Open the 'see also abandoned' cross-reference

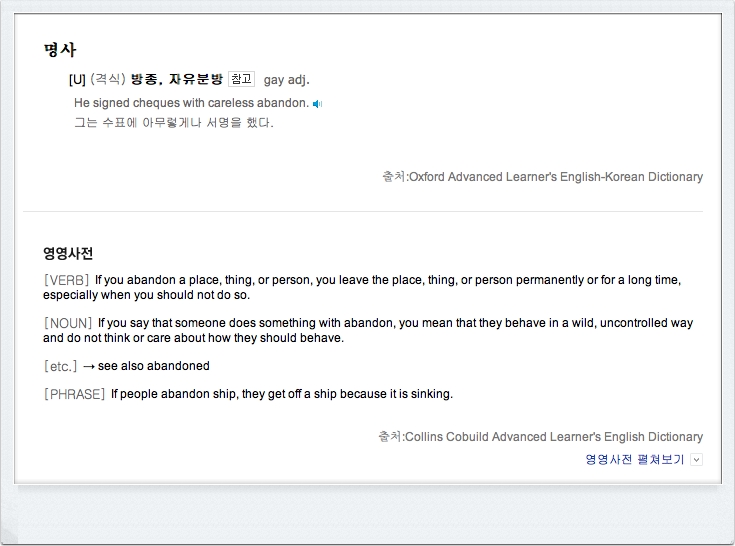(154, 366)
